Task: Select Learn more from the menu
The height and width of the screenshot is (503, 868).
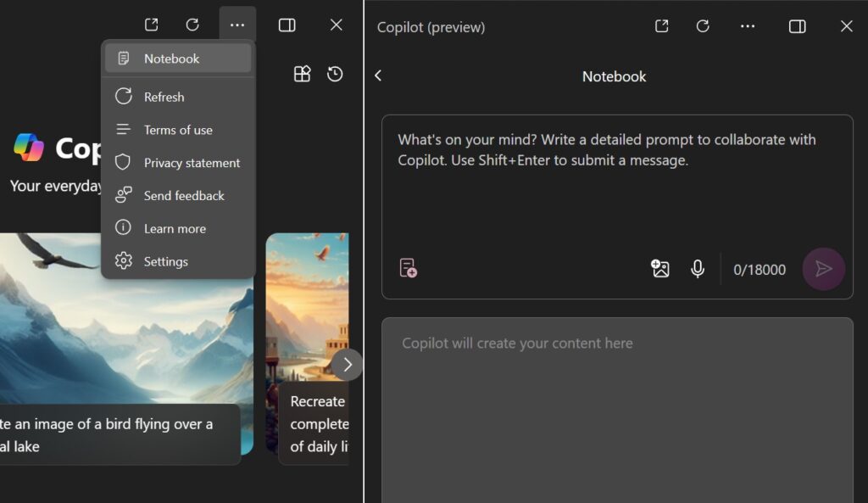Action: [175, 227]
